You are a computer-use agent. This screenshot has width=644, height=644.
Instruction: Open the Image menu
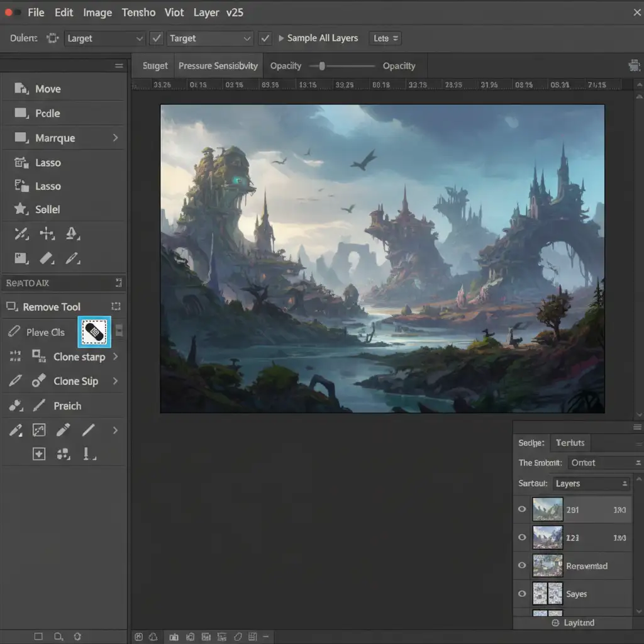coord(97,13)
